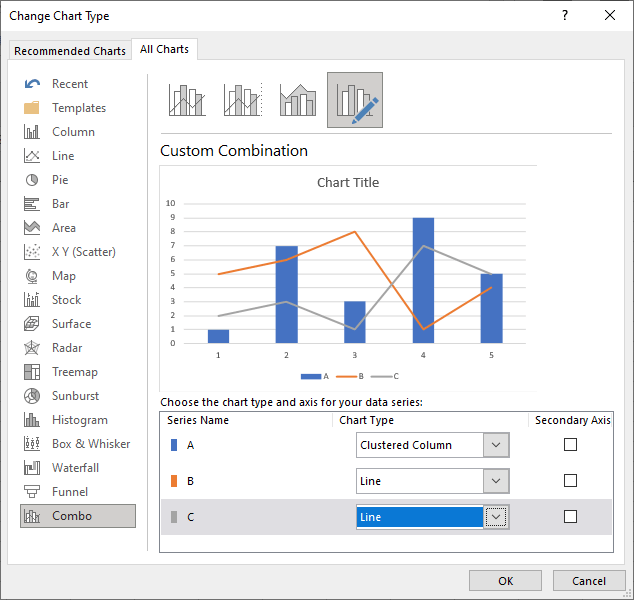The height and width of the screenshot is (600, 634).
Task: Enable Secondary Axis for series A
Action: click(x=570, y=445)
